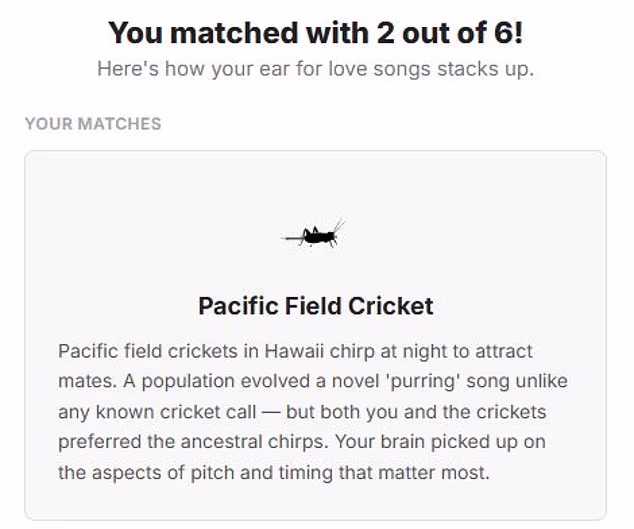The image size is (634, 529).
Task: Select the 'YOUR MATCHES' section label
Action: coord(93,124)
